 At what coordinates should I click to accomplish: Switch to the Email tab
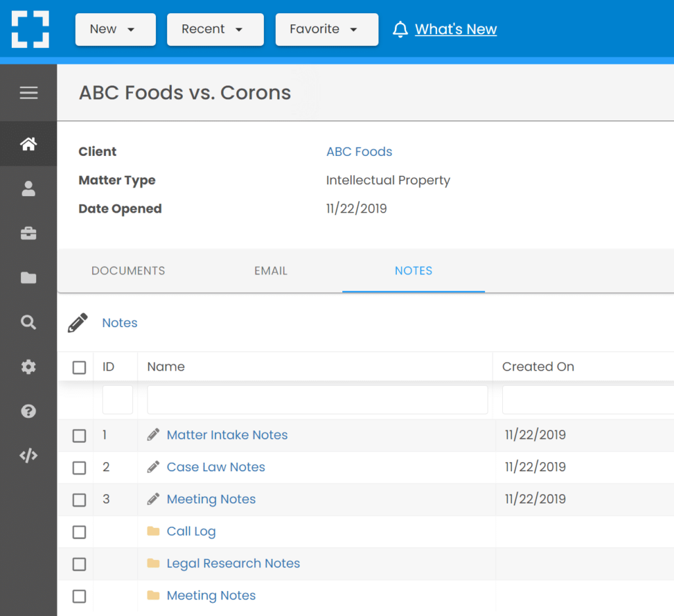click(271, 271)
